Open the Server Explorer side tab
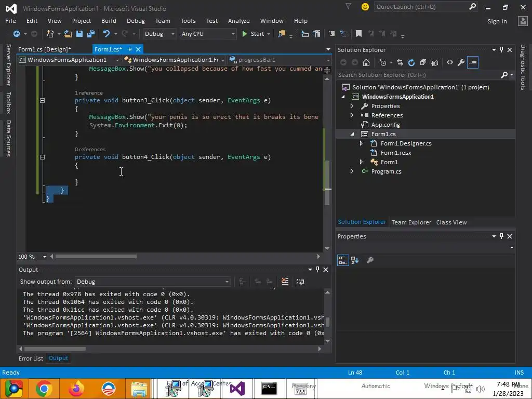532x399 pixels. pyautogui.click(x=8, y=65)
